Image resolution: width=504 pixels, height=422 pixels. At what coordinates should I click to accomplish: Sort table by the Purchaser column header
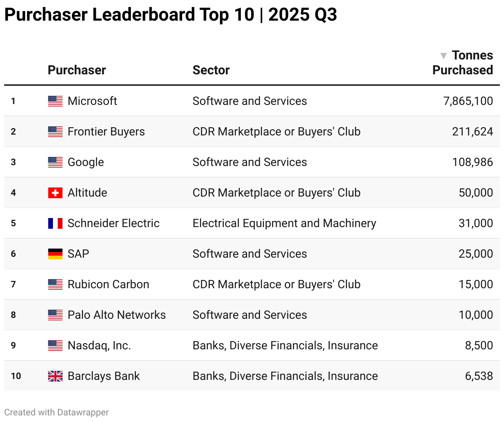pyautogui.click(x=77, y=70)
